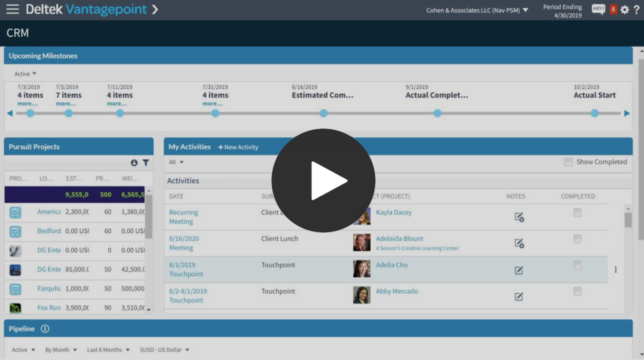The height and width of the screenshot is (360, 644).
Task: Mark Kayla Dacey activity as completed
Action: [x=577, y=213]
